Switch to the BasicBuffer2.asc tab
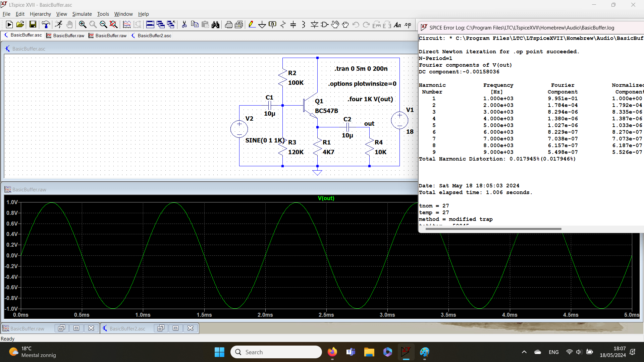The width and height of the screenshot is (644, 362). (151, 35)
